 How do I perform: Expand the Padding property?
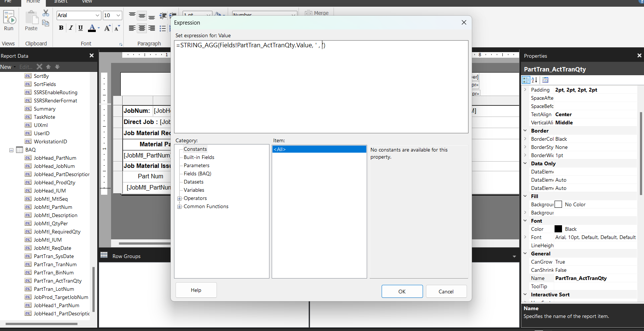pyautogui.click(x=525, y=90)
